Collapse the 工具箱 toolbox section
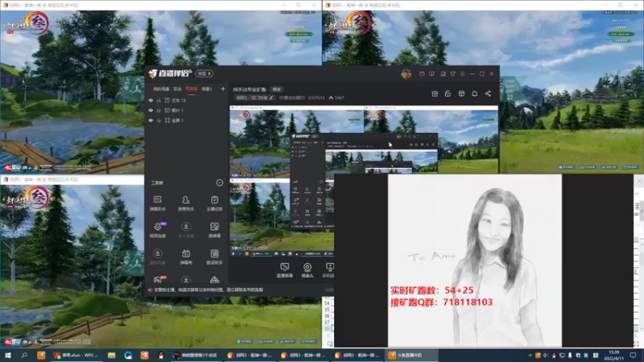Screen dimensions: 644x362 [219, 183]
